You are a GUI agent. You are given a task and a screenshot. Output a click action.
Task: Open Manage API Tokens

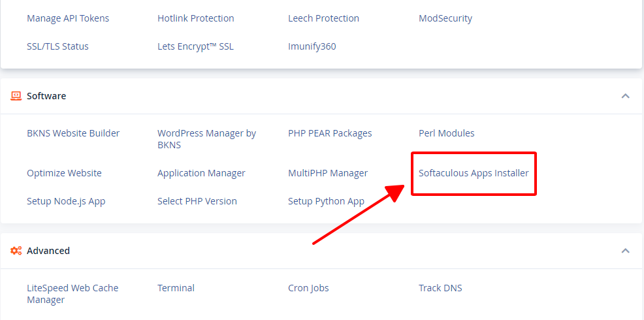[x=68, y=18]
